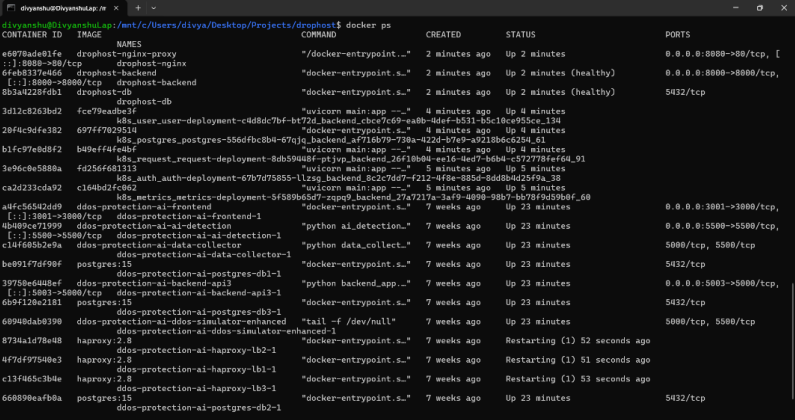Viewport: 795px width, 420px height.
Task: Click container ID be091f7df90f
Action: [32, 264]
